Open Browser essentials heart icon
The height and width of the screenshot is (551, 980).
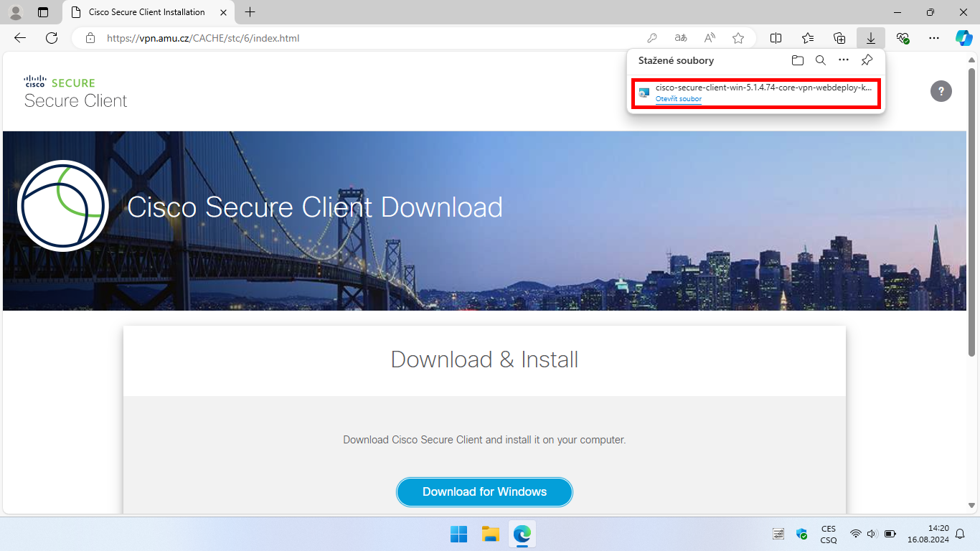click(903, 38)
